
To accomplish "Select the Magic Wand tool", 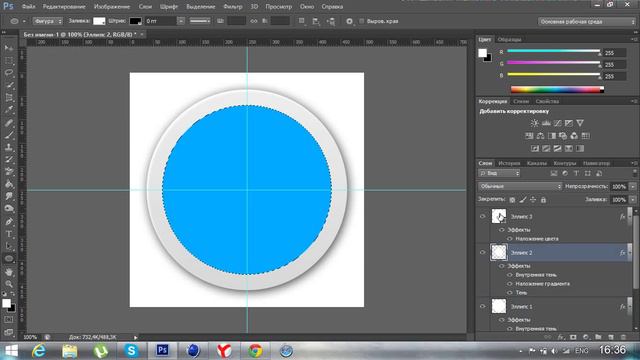I will [9, 85].
